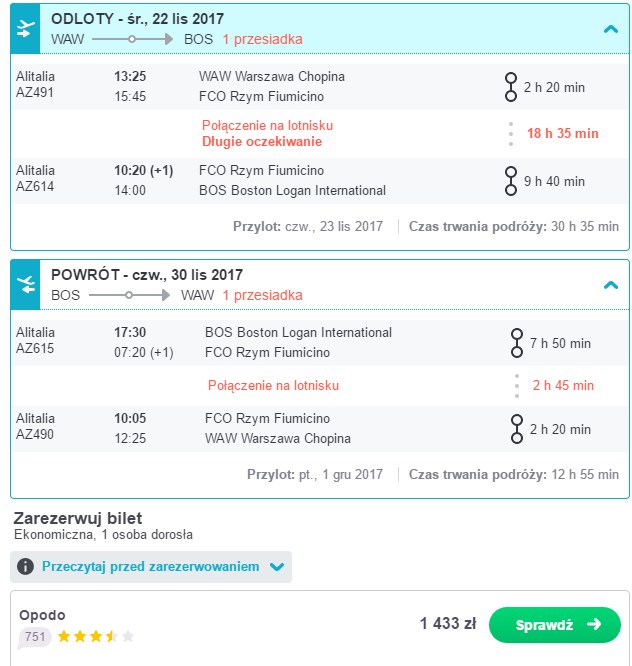
Task: Click the Opodo provider name
Action: point(42,615)
